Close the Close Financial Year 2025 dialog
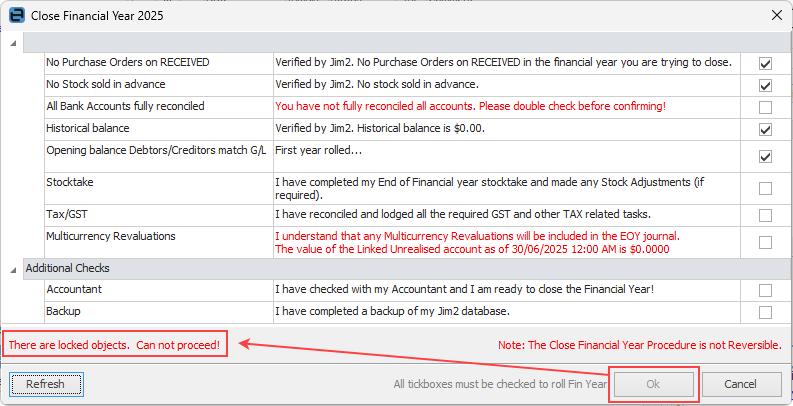Image resolution: width=793 pixels, height=406 pixels. click(777, 16)
